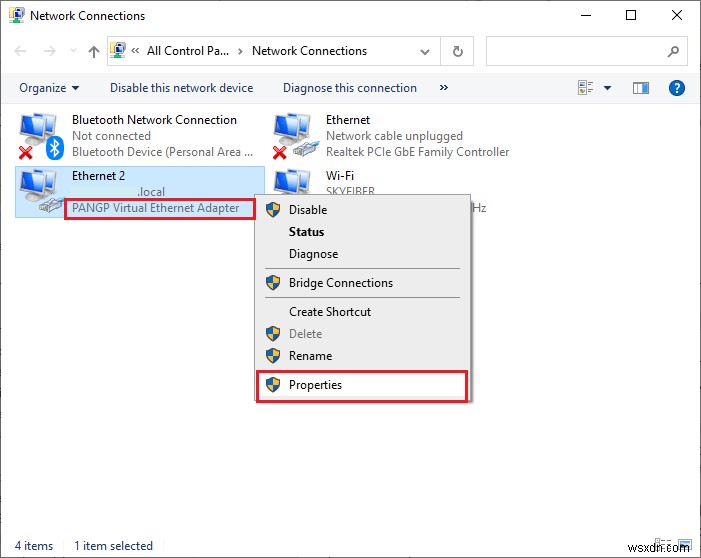This screenshot has width=701, height=558.
Task: Choose Disable in the context menu
Action: (x=362, y=210)
